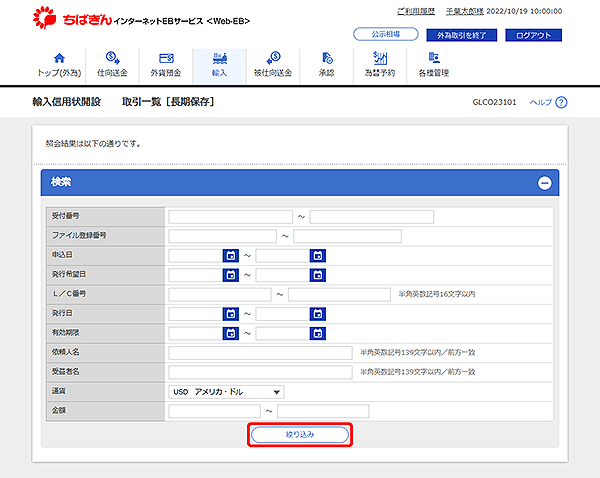Focus the 申込日 start date field

point(196,256)
